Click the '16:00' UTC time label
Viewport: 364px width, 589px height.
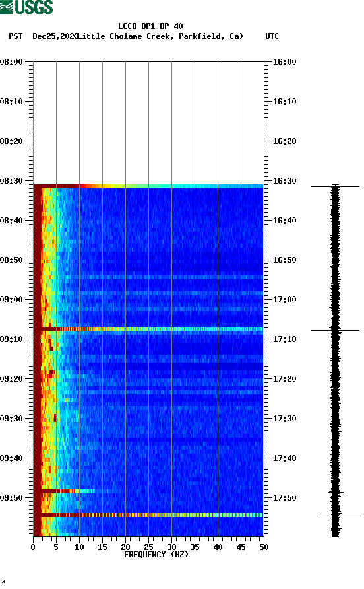pyautogui.click(x=284, y=61)
